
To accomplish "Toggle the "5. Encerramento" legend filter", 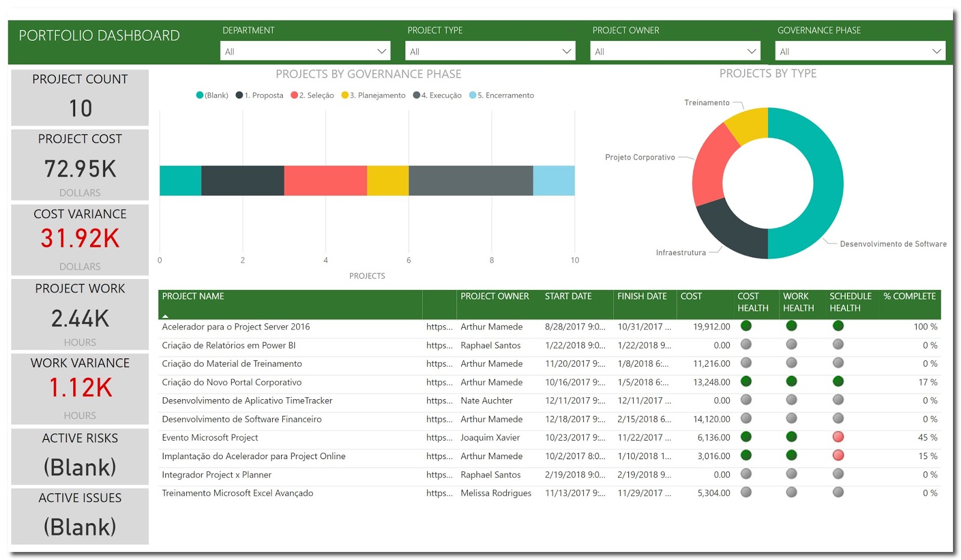I will coord(471,95).
